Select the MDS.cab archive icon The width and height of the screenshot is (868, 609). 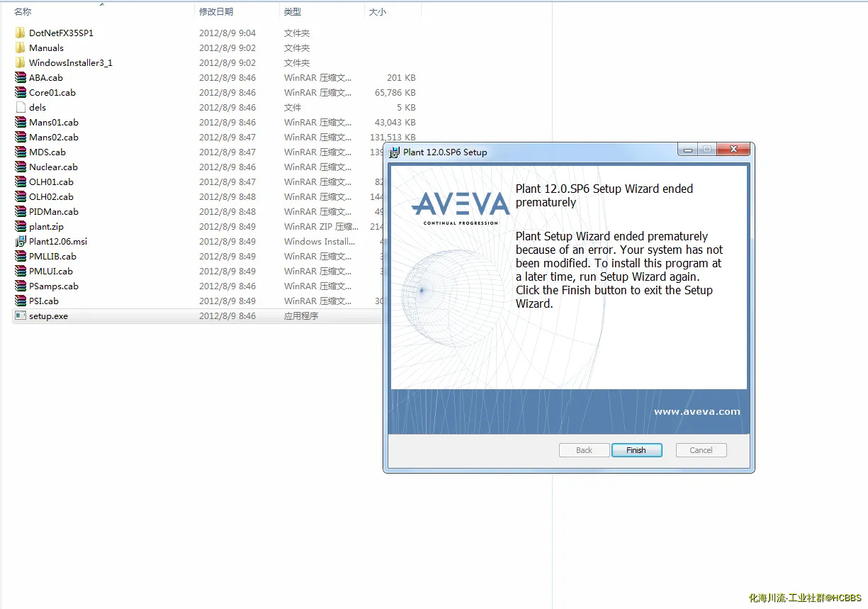point(20,152)
